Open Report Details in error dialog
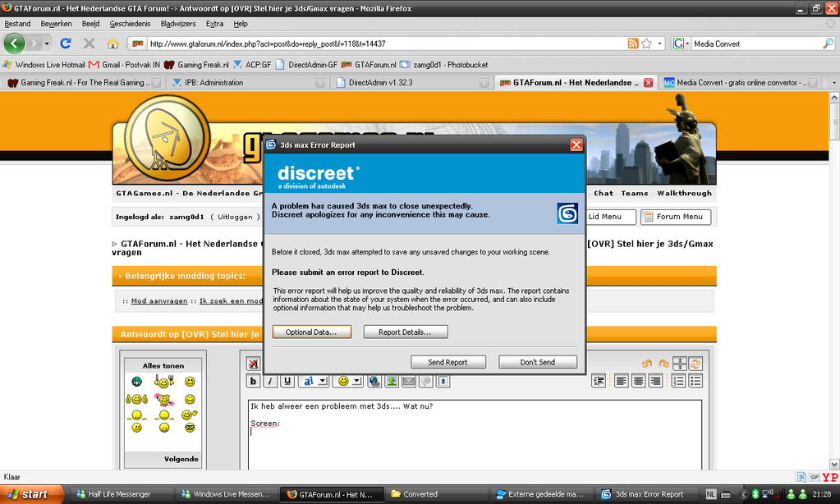The height and width of the screenshot is (504, 840). pos(405,332)
